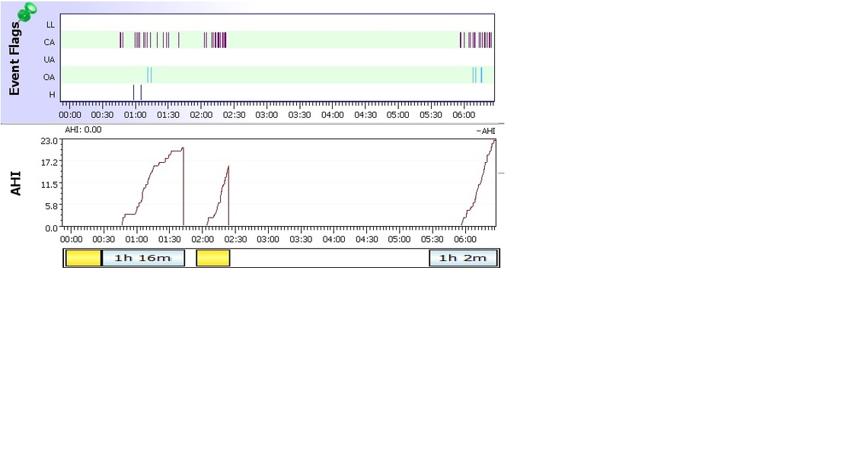Click the H event row label

pos(52,94)
